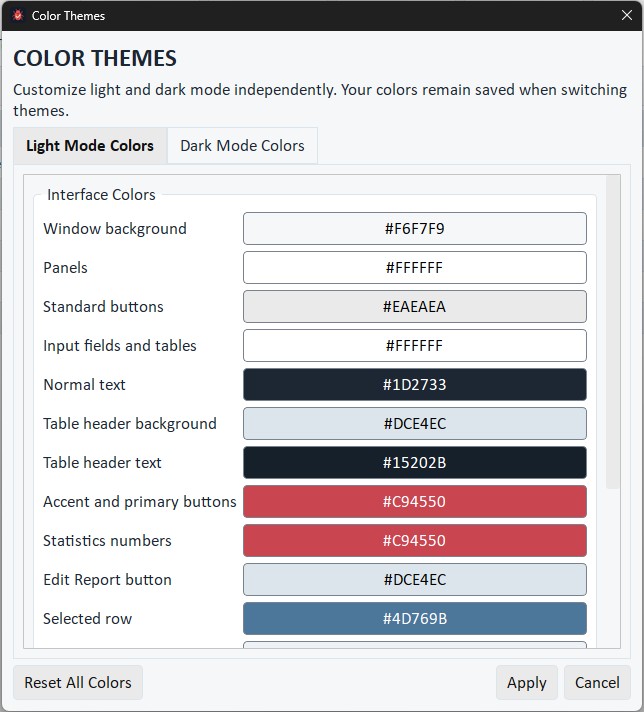Select Edit Report button color swatch
The image size is (644, 712).
415,580
